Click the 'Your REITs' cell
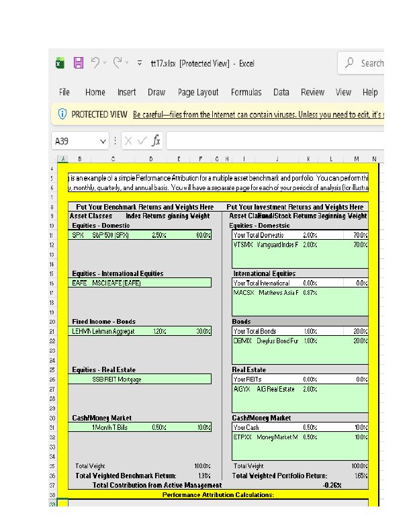This screenshot has height=532, width=411. click(x=248, y=380)
